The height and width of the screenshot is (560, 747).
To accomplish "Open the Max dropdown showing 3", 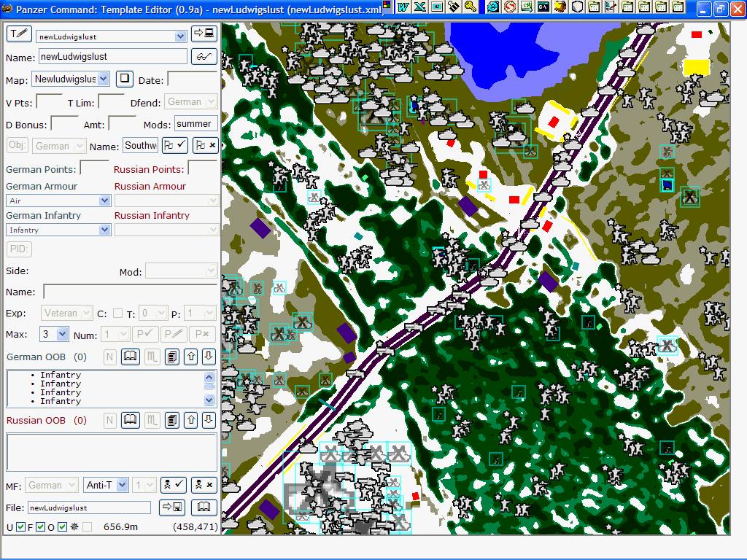I will point(62,334).
